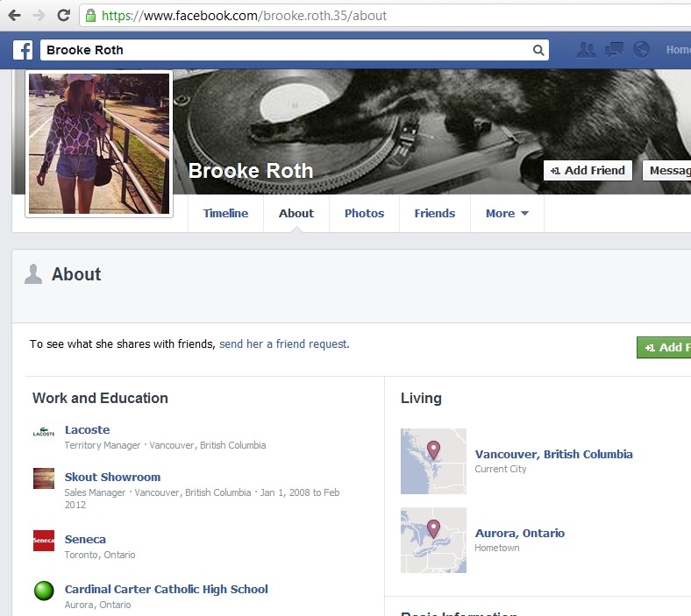The height and width of the screenshot is (616, 691).
Task: Open the Skout Showroom link
Action: 112,477
